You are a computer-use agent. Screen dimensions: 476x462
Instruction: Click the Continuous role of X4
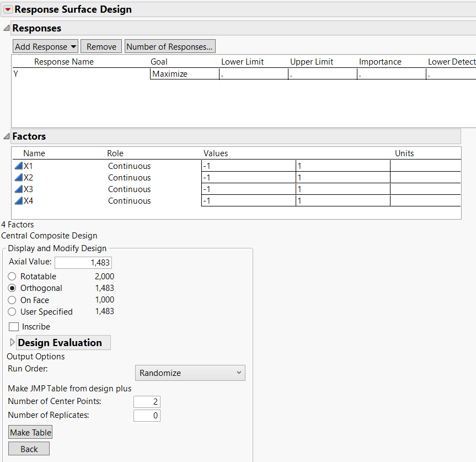(129, 200)
